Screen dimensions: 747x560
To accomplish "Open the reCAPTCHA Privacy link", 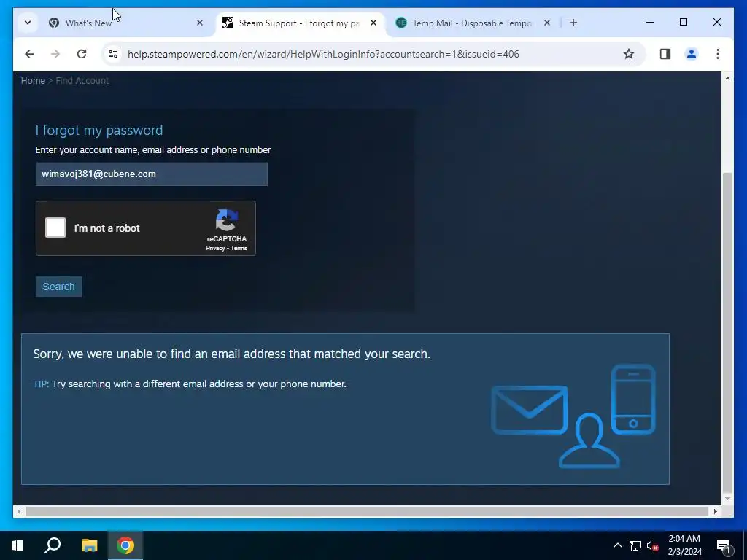I will coord(215,248).
